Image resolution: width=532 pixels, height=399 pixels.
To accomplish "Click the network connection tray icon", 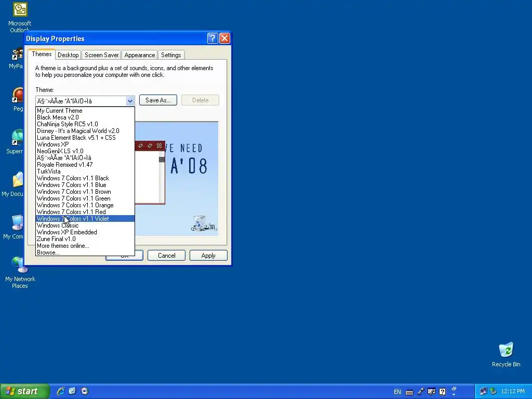I will click(484, 391).
